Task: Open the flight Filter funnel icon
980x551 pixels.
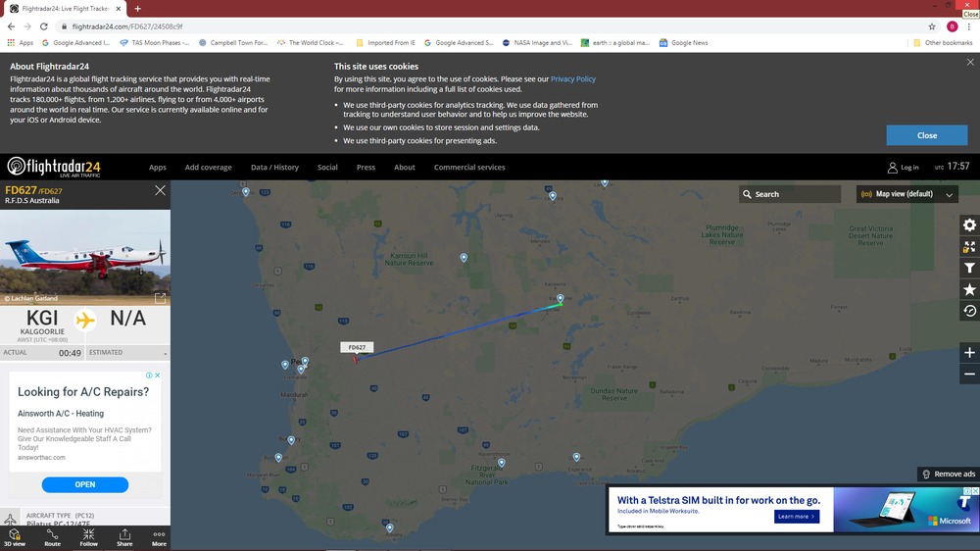Action: point(969,269)
